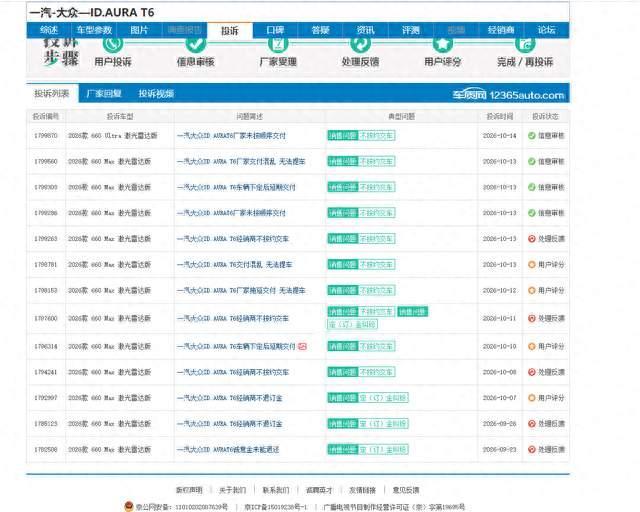Click the 销售问题 tag in row 1799870

(x=343, y=136)
